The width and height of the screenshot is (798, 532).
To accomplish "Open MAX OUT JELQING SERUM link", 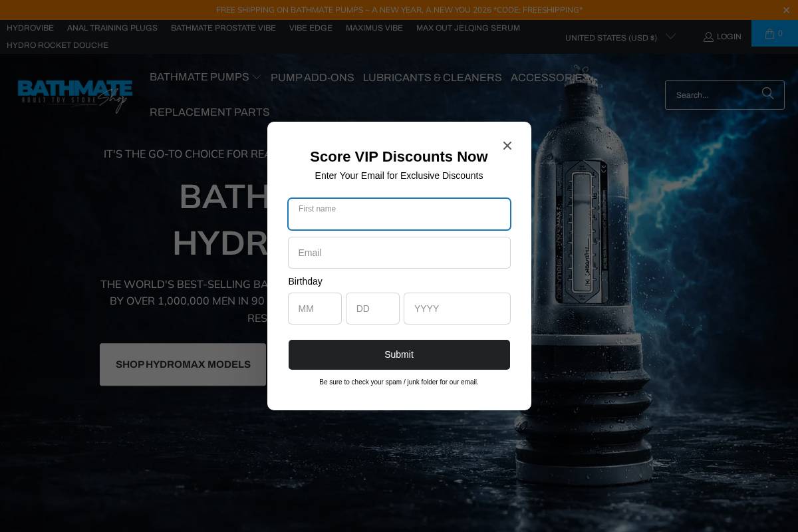I will pos(467,28).
